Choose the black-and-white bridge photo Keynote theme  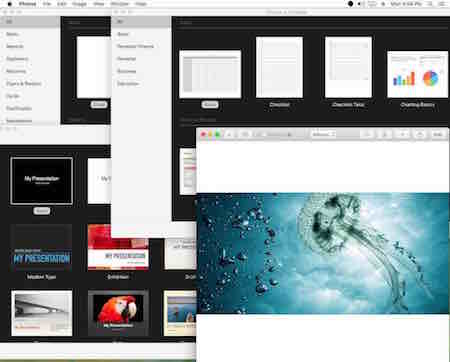(42, 313)
